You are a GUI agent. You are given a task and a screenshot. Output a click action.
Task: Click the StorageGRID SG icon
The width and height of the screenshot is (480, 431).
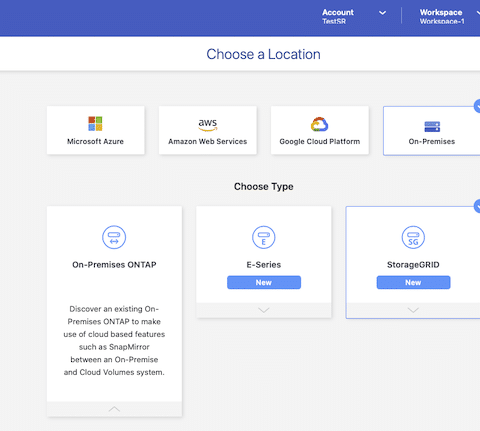click(413, 237)
